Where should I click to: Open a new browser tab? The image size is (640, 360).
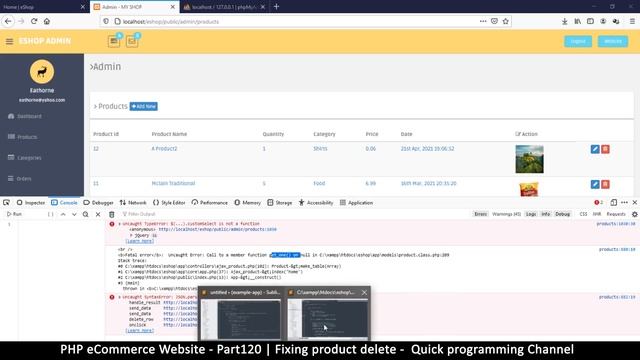point(276,7)
